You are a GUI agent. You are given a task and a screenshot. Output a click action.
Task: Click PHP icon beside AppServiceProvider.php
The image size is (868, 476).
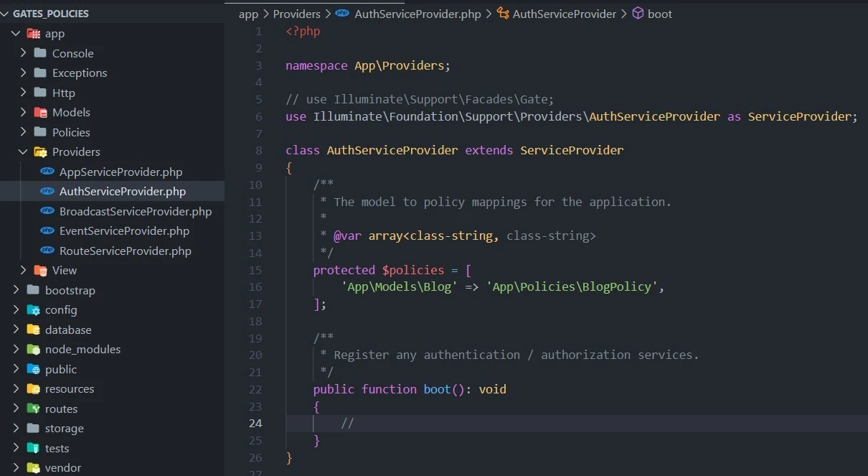coord(47,172)
